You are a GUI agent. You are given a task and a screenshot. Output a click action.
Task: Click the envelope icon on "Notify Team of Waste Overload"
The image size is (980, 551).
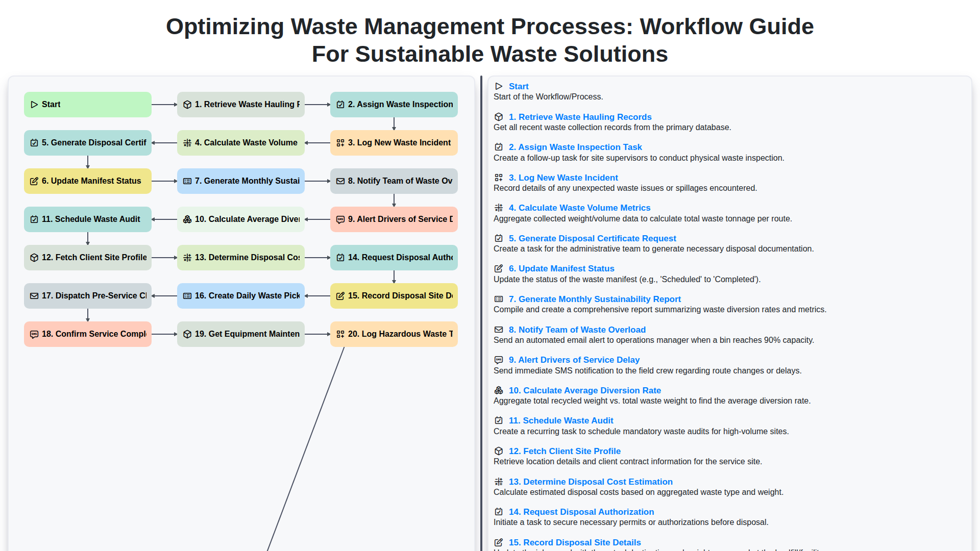click(340, 181)
